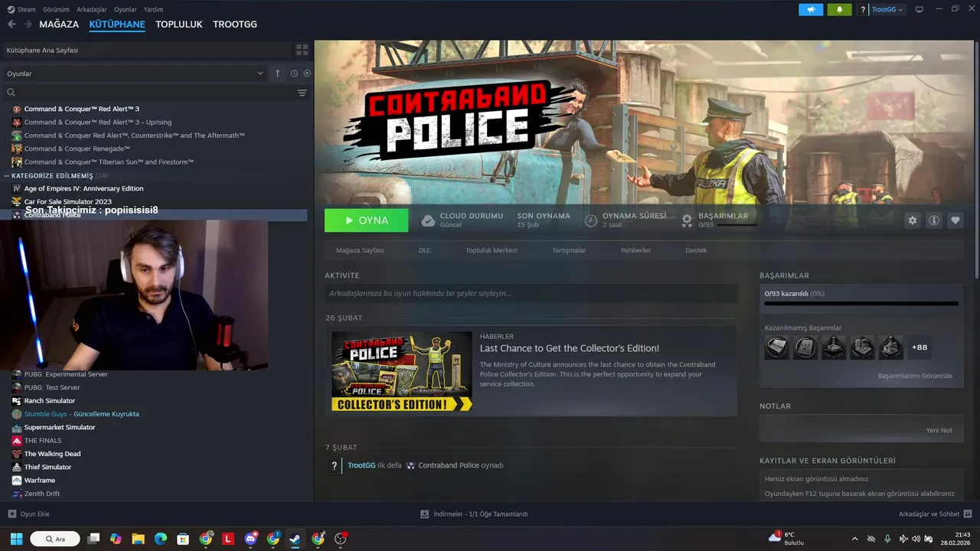Select Supermarket Simulator in library
This screenshot has width=980, height=551.
coord(60,427)
